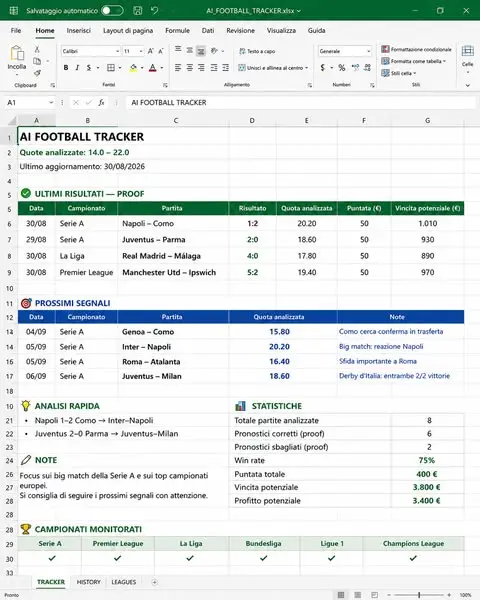Viewport: 480px width, 600px height.
Task: Open Stili cella menu
Action: coord(399,73)
